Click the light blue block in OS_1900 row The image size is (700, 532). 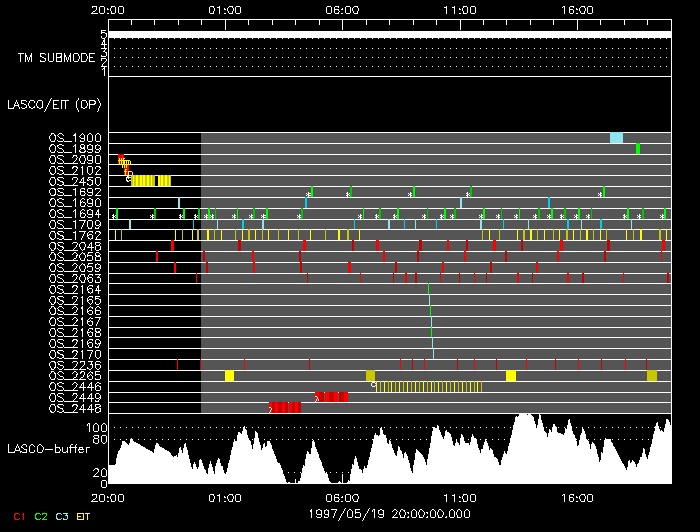pos(616,138)
